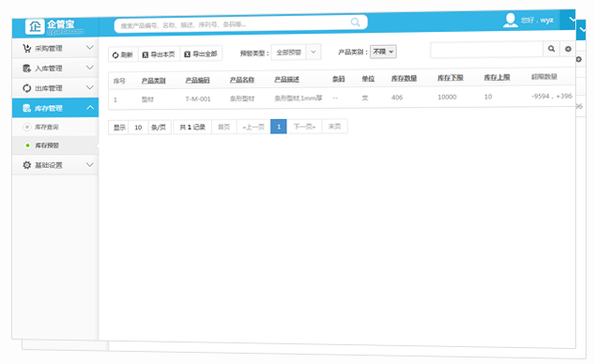Image resolution: width=595 pixels, height=364 pixels.
Task: Open the gear settings icon near the filter search
Action: point(568,49)
